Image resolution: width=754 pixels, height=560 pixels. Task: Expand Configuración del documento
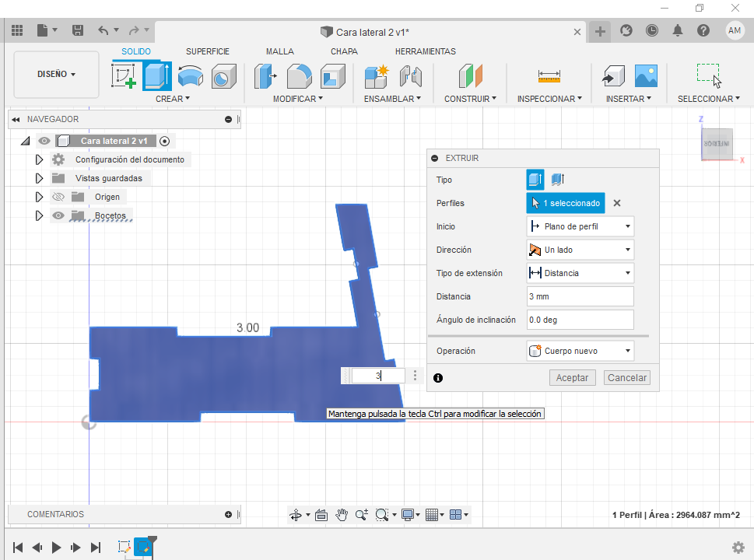[40, 159]
